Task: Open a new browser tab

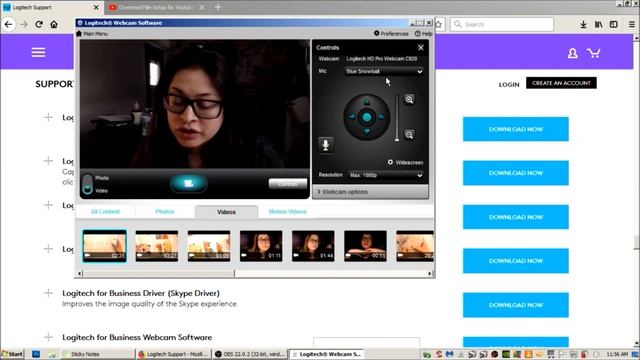Action: [x=218, y=7]
